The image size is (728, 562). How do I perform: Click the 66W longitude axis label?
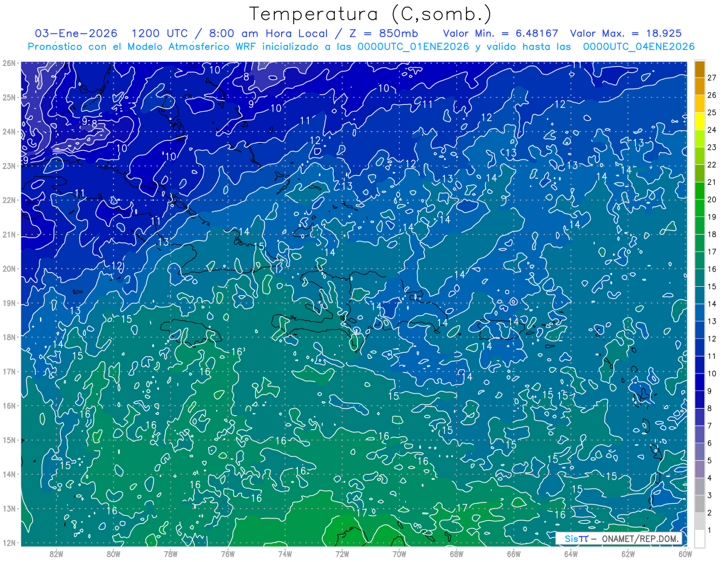pos(513,553)
